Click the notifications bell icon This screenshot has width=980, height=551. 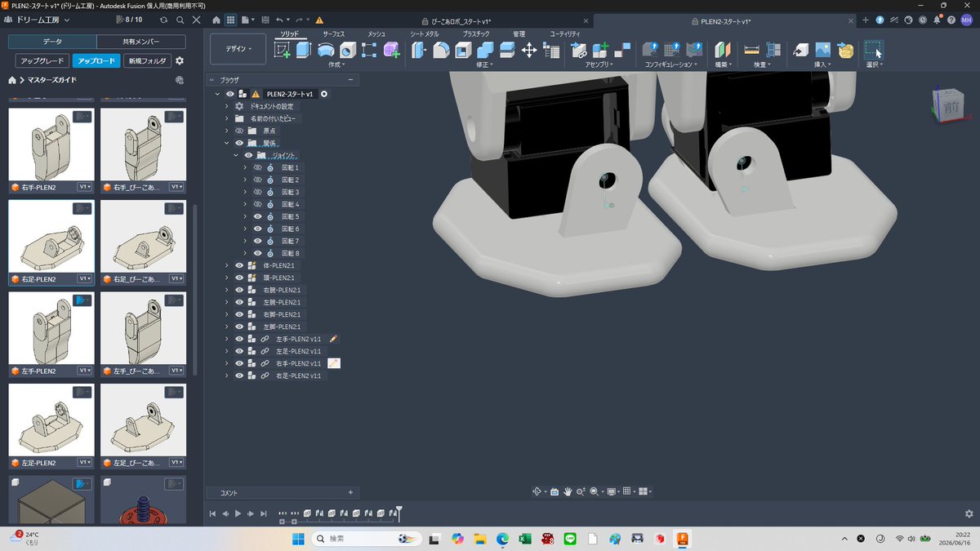tap(936, 20)
